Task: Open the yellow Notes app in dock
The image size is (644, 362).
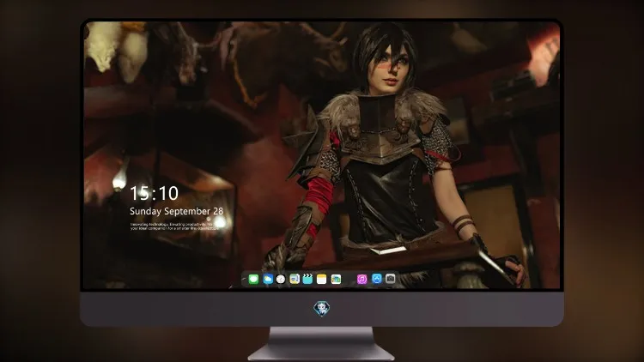Action: (x=322, y=279)
